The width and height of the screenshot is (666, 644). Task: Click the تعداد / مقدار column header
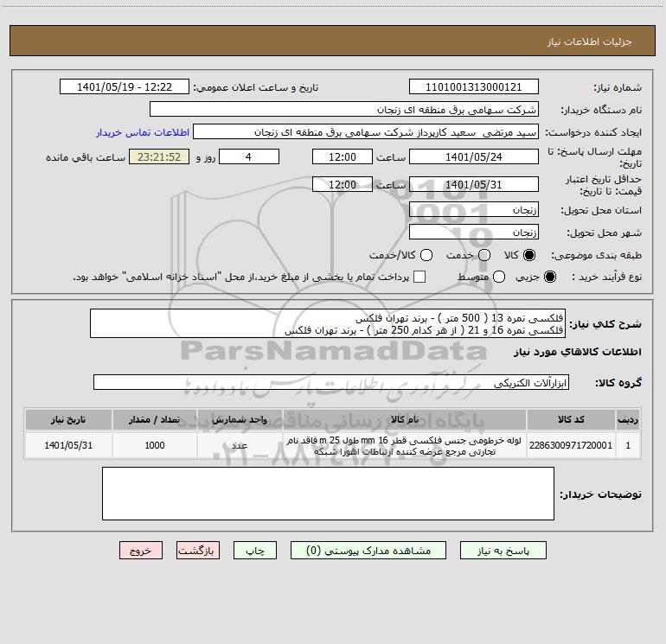pyautogui.click(x=155, y=419)
